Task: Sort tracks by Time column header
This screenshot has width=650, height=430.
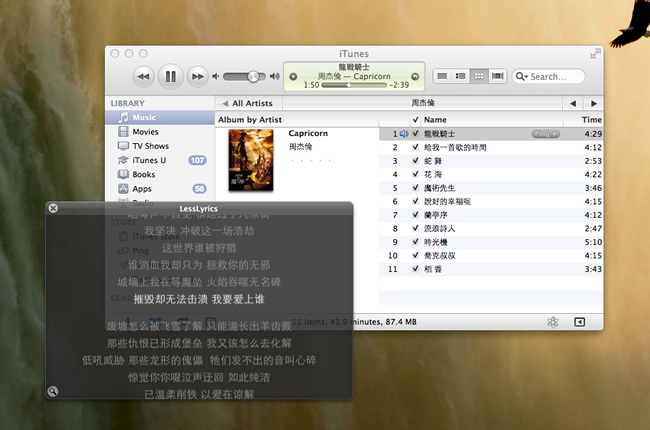Action: click(x=584, y=120)
